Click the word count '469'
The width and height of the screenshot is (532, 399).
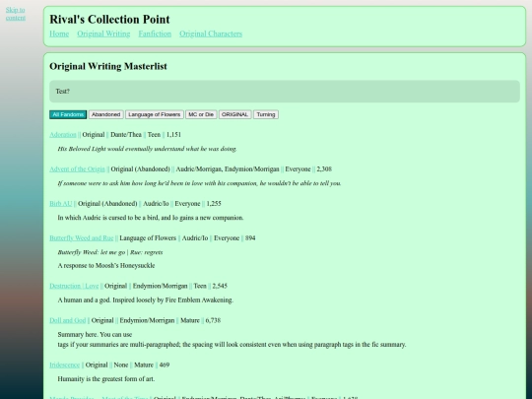coord(165,366)
